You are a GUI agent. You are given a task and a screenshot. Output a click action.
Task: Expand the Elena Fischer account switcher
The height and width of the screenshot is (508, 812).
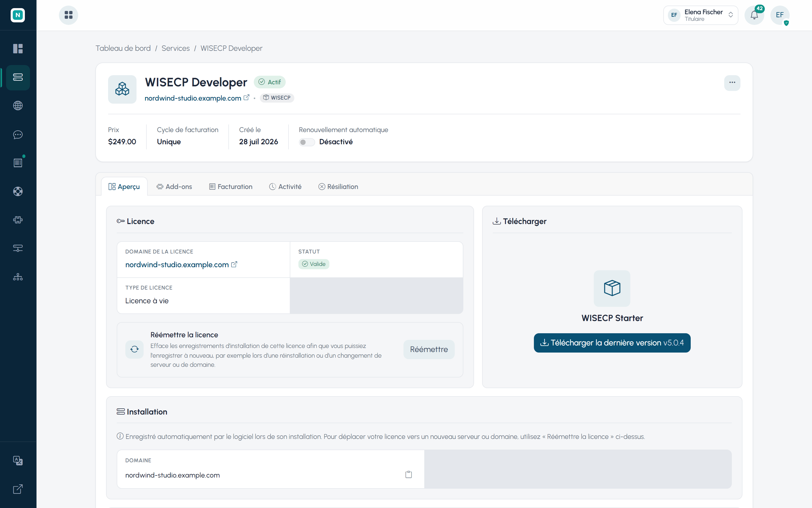(x=701, y=15)
